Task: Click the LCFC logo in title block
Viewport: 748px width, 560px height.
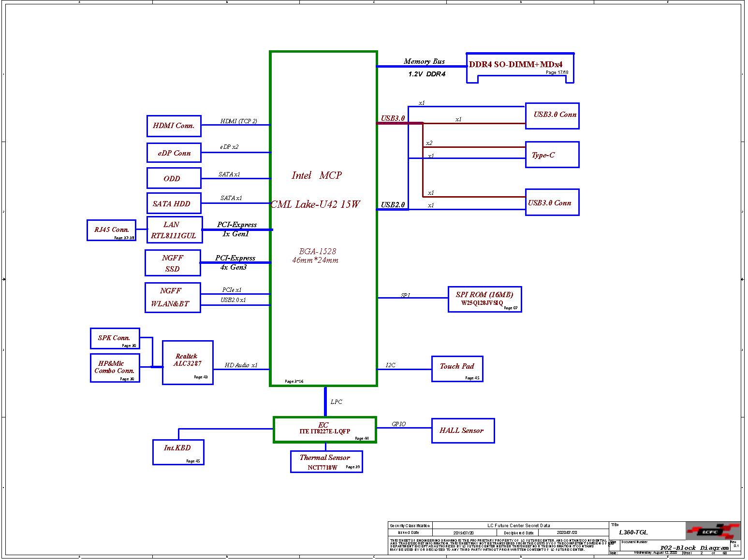Action: pyautogui.click(x=712, y=531)
